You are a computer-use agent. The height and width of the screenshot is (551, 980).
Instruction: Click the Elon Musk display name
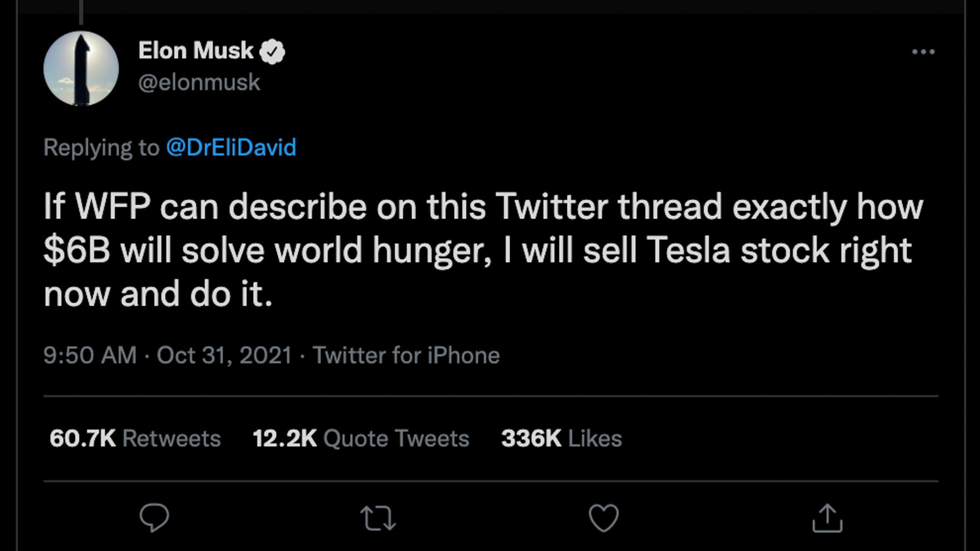196,51
